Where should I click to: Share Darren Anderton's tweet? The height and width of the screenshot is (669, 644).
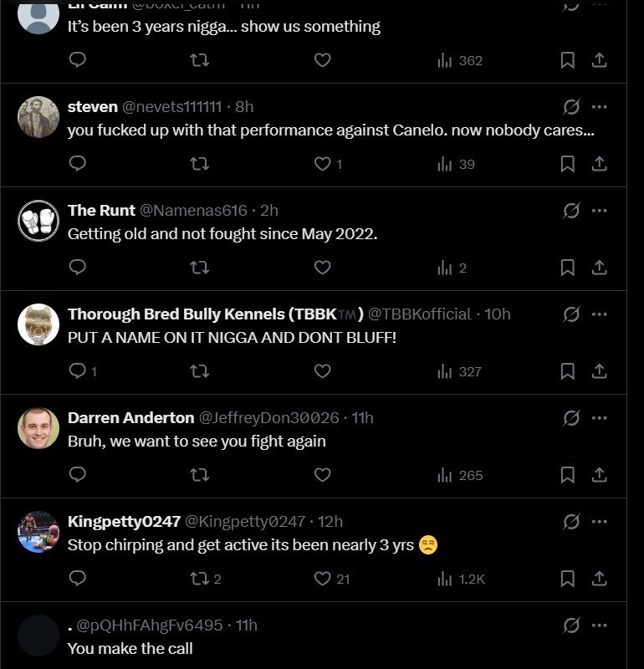tap(599, 475)
